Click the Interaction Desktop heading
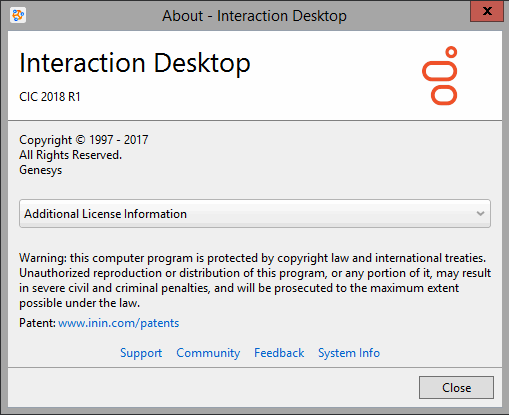The height and width of the screenshot is (415, 509). [135, 63]
